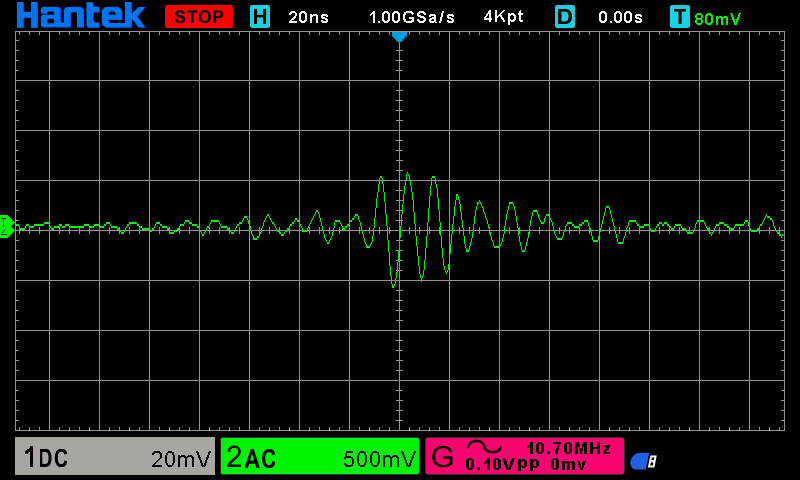800x480 pixels.
Task: Click the 0mv generator offset value
Action: (x=568, y=464)
